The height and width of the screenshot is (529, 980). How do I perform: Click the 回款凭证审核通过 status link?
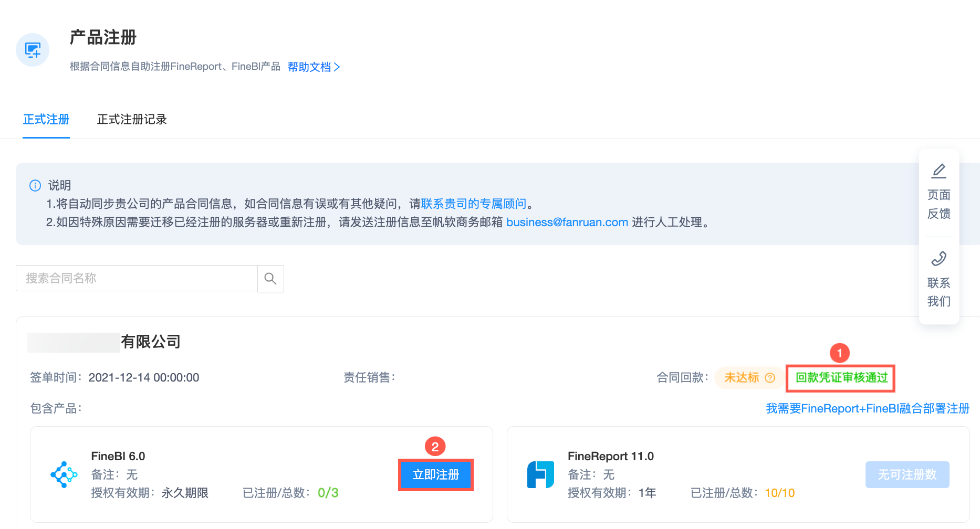tap(841, 378)
